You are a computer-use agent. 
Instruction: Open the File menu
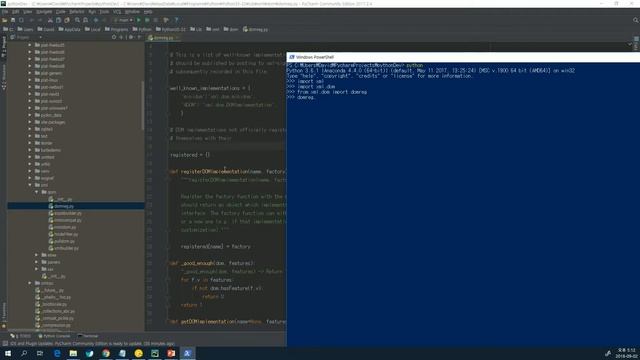click(5, 12)
